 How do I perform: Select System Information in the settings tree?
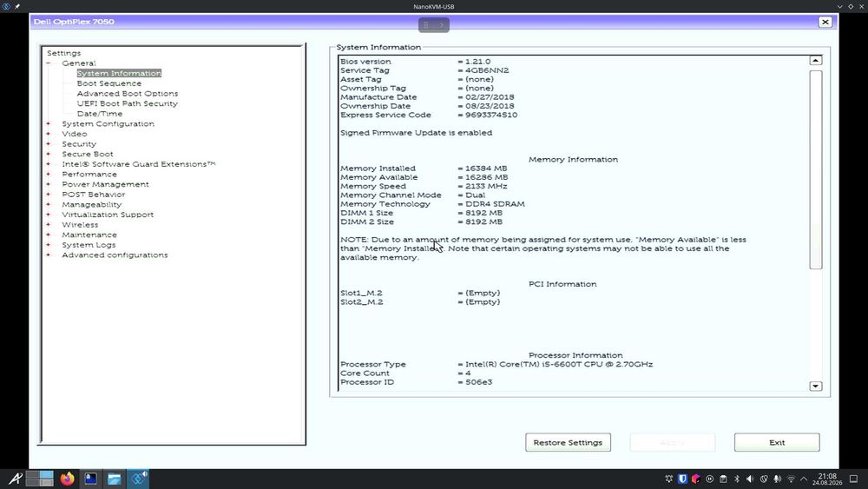click(119, 73)
